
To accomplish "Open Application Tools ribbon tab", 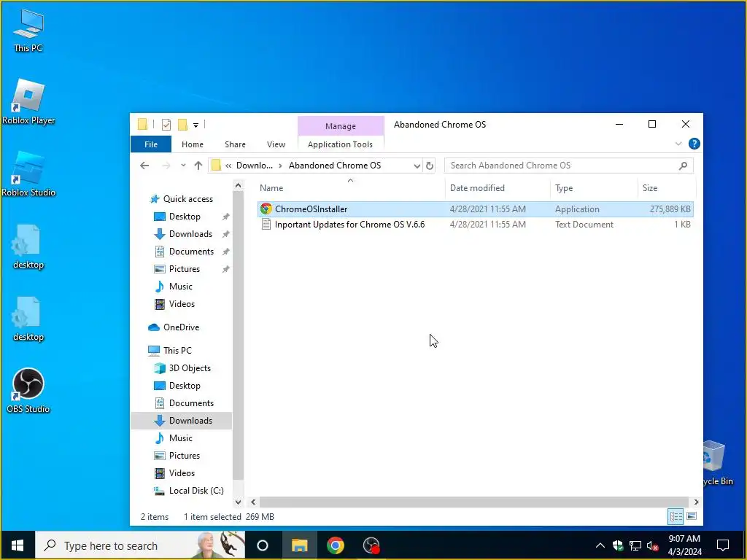I will 340,144.
